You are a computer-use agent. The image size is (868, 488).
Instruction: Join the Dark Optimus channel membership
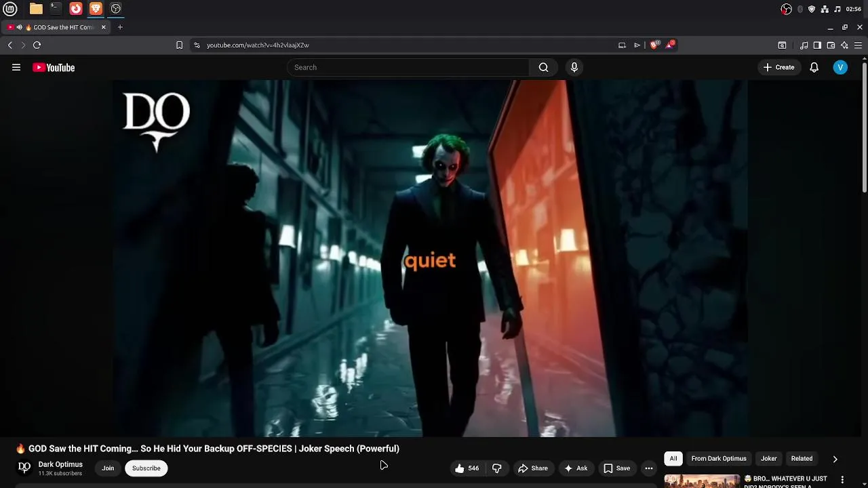click(108, 468)
